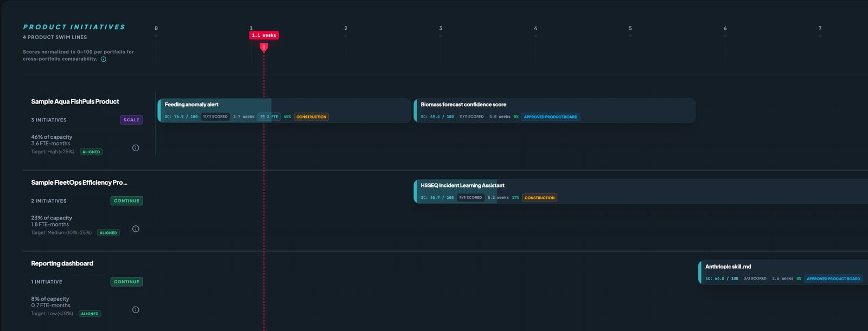868x331 pixels.
Task: Click info icon next to score normalization note
Action: click(x=104, y=59)
